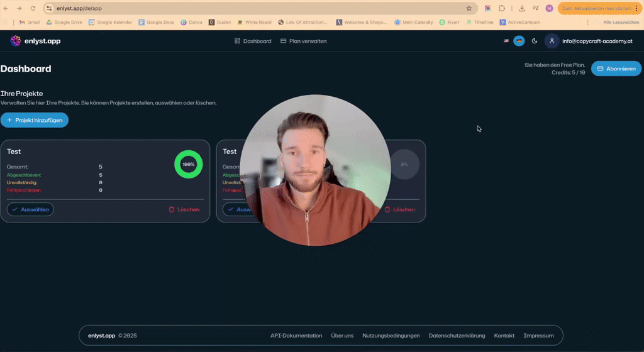Viewport: 644px width, 352px height.
Task: Bookmark this page with the star icon
Action: pyautogui.click(x=469, y=8)
